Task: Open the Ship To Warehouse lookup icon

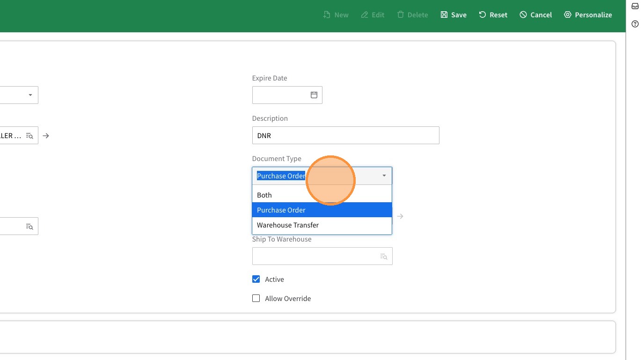Action: [x=384, y=257]
